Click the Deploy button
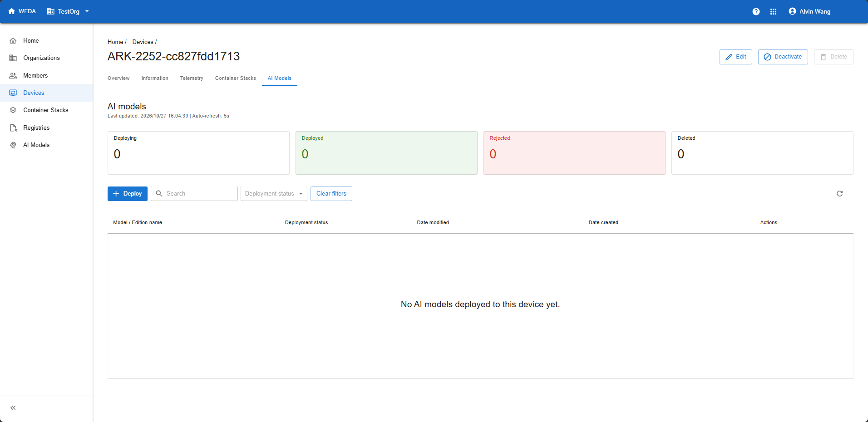Image resolution: width=868 pixels, height=422 pixels. pyautogui.click(x=128, y=194)
